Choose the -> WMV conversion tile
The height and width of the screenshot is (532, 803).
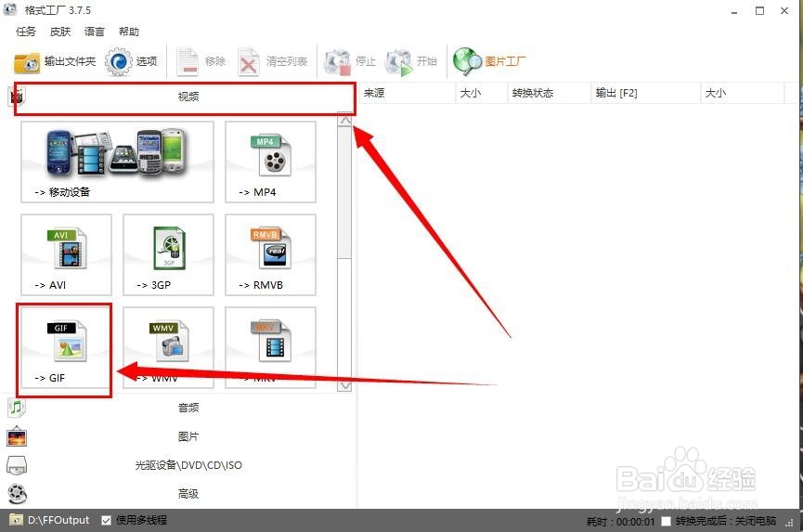pos(168,348)
